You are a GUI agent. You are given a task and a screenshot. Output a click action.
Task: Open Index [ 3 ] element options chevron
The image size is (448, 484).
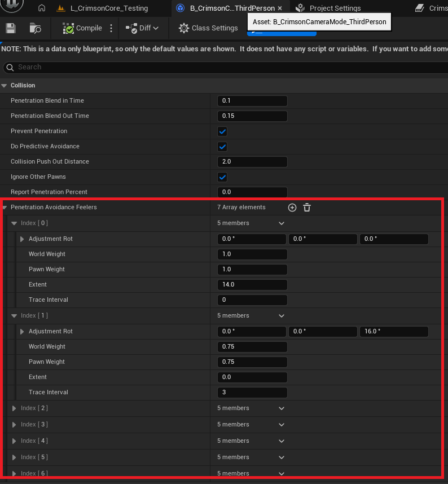[282, 425]
